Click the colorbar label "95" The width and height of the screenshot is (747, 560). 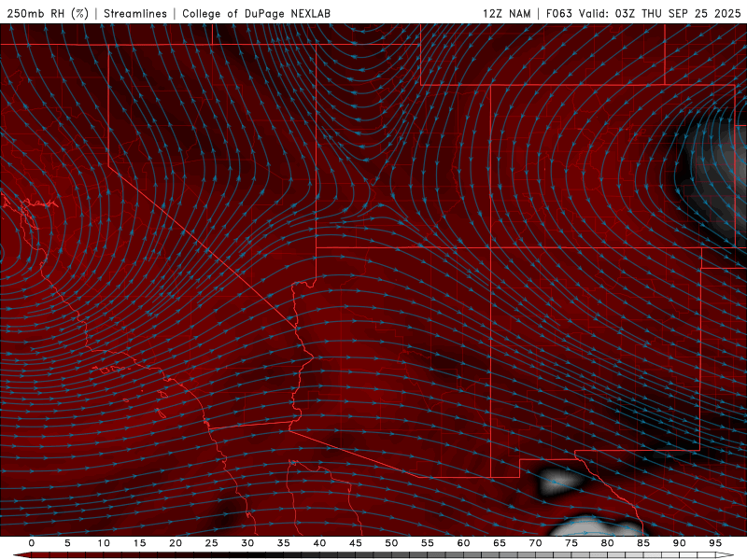click(x=714, y=543)
